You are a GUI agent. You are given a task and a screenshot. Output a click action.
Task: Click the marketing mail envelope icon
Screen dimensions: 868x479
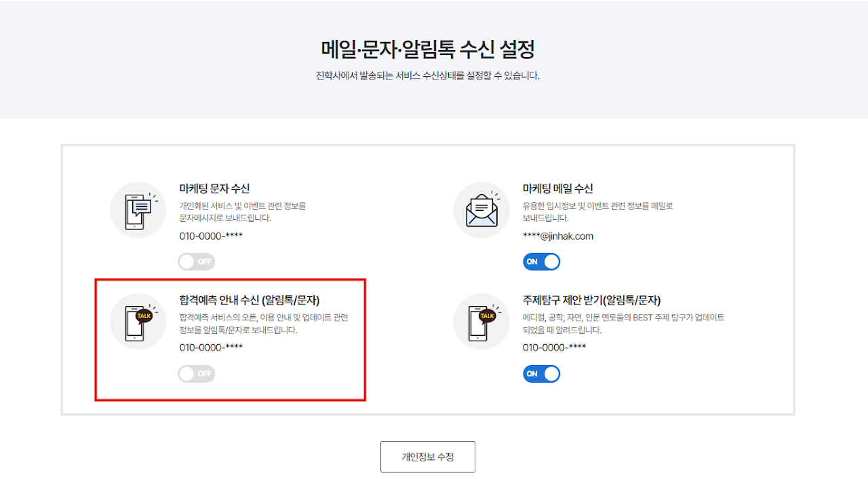[x=481, y=210]
